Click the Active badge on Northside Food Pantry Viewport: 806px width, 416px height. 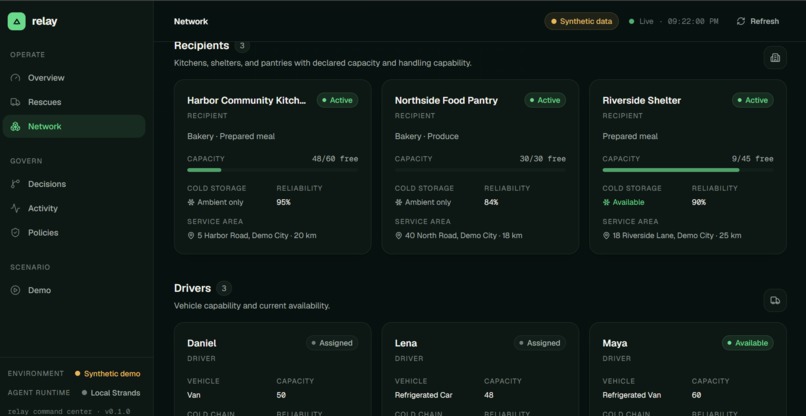(x=545, y=100)
